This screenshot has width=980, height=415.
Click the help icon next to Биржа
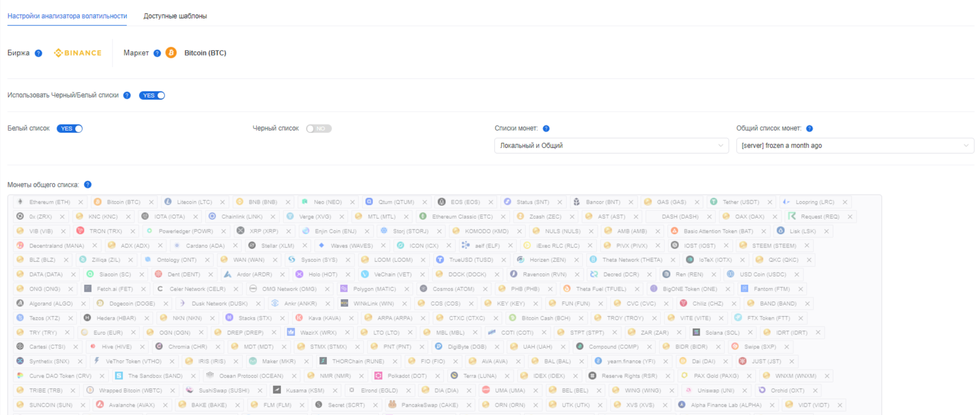tap(38, 53)
